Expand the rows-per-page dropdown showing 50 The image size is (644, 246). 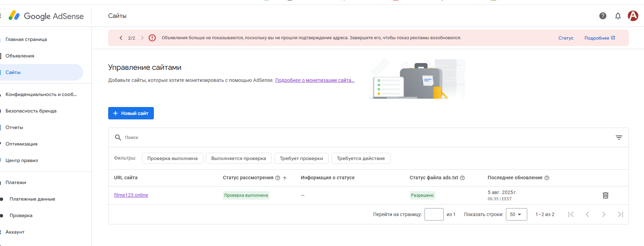click(516, 214)
